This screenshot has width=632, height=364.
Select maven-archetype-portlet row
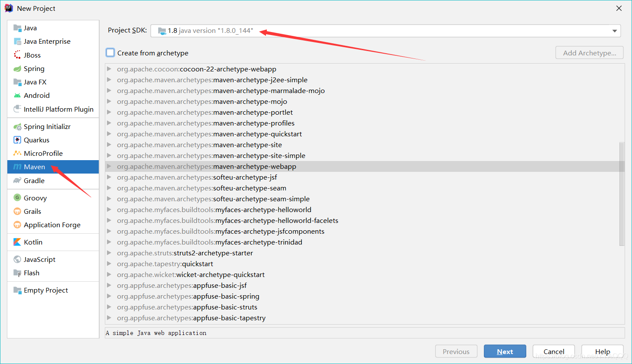point(365,112)
